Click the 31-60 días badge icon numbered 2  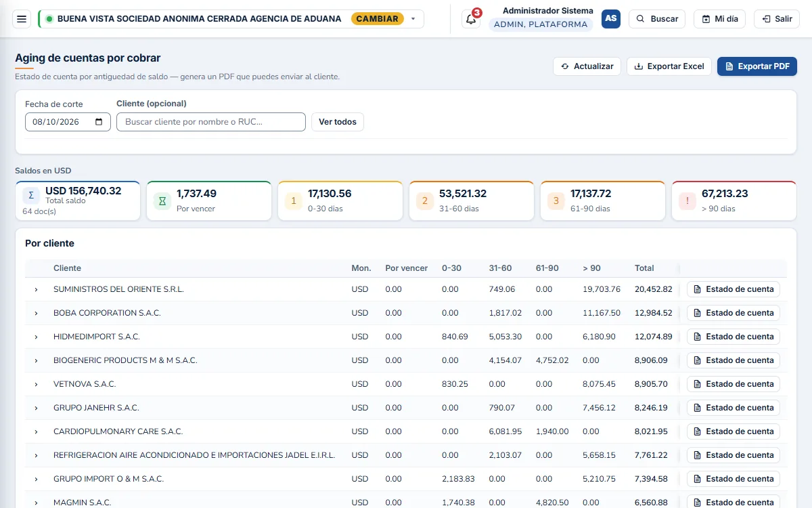425,201
